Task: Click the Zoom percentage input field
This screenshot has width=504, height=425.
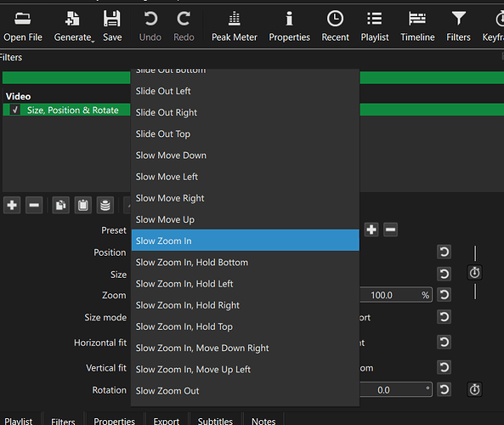Action: [x=395, y=295]
